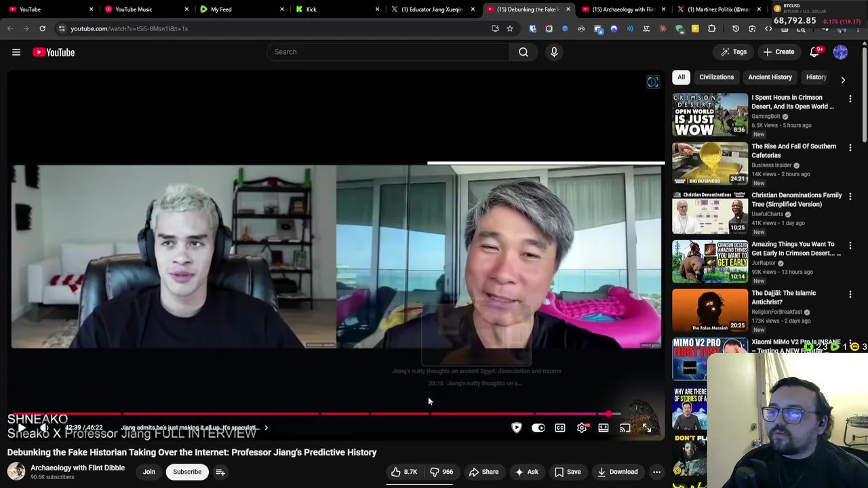Open Archaeology with Flint Dibble channel name
The height and width of the screenshot is (488, 868).
[x=77, y=468]
